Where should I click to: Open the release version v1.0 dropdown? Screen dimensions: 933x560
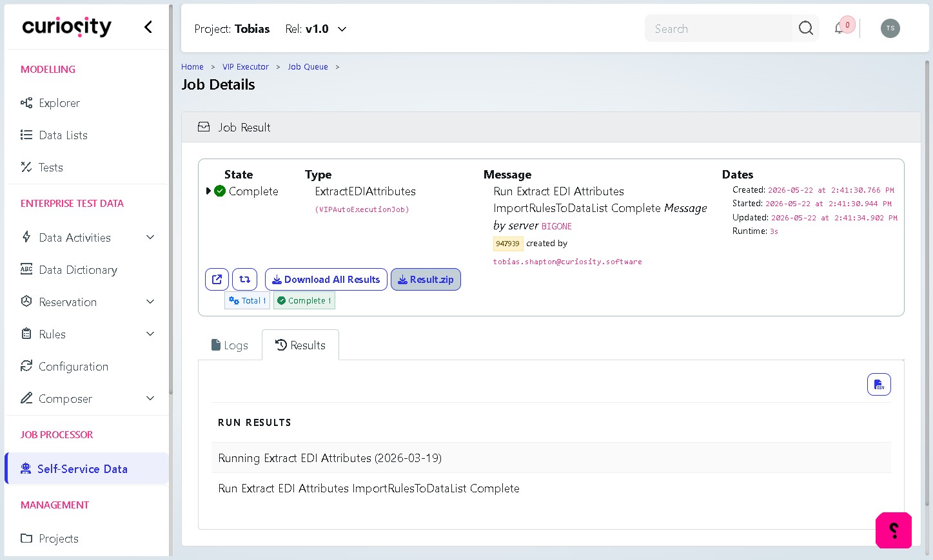316,29
